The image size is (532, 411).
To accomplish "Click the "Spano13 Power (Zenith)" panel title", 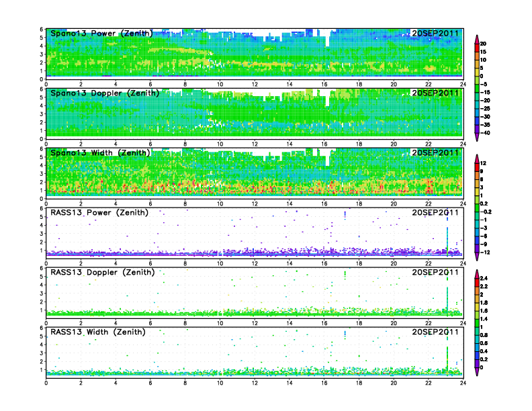I will pyautogui.click(x=101, y=33).
